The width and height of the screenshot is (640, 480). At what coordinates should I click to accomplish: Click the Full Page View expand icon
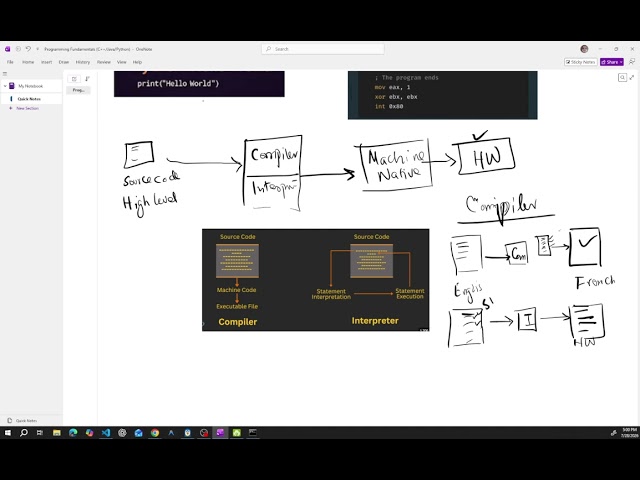[632, 78]
